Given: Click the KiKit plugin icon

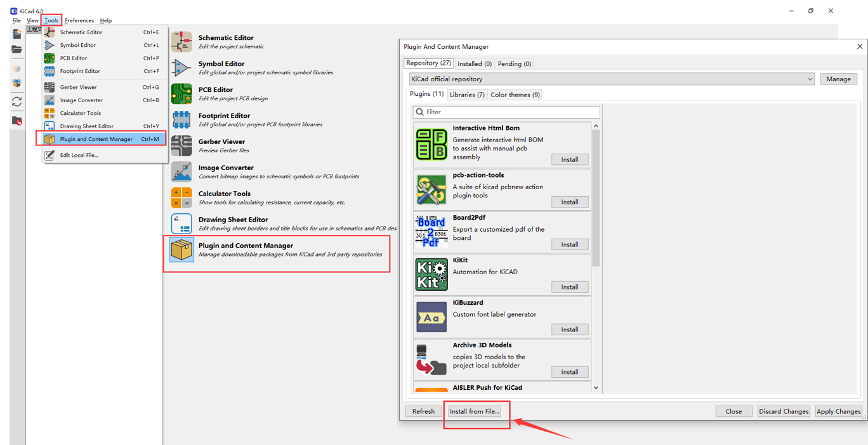Looking at the screenshot, I should (x=431, y=274).
